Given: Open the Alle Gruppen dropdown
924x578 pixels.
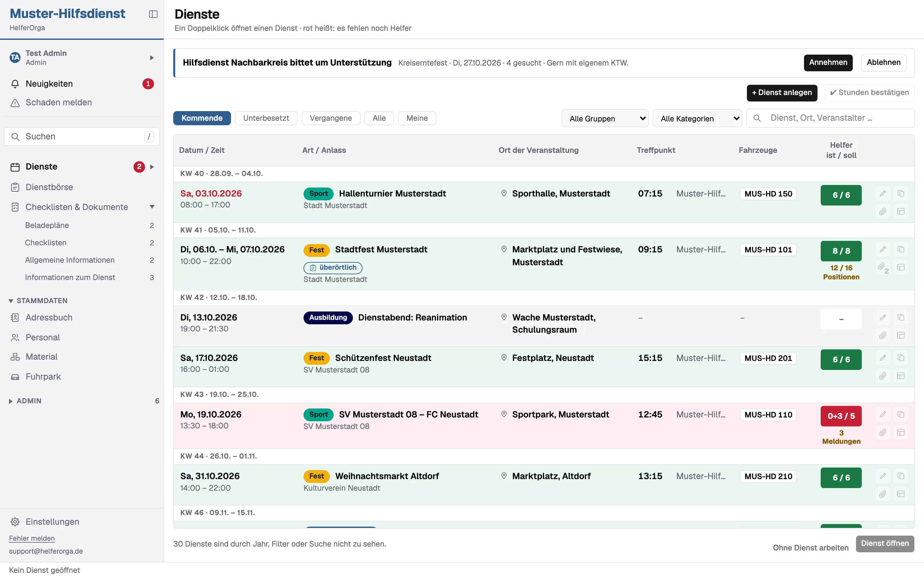Looking at the screenshot, I should tap(605, 118).
